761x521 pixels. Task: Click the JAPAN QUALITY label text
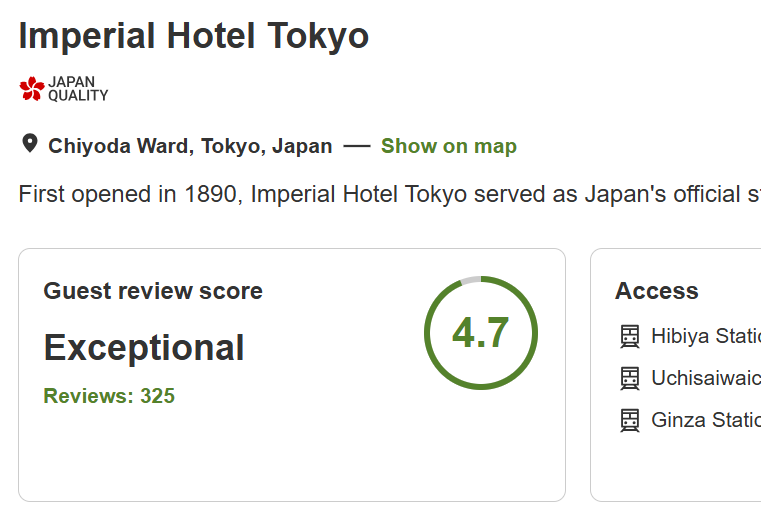pos(78,89)
